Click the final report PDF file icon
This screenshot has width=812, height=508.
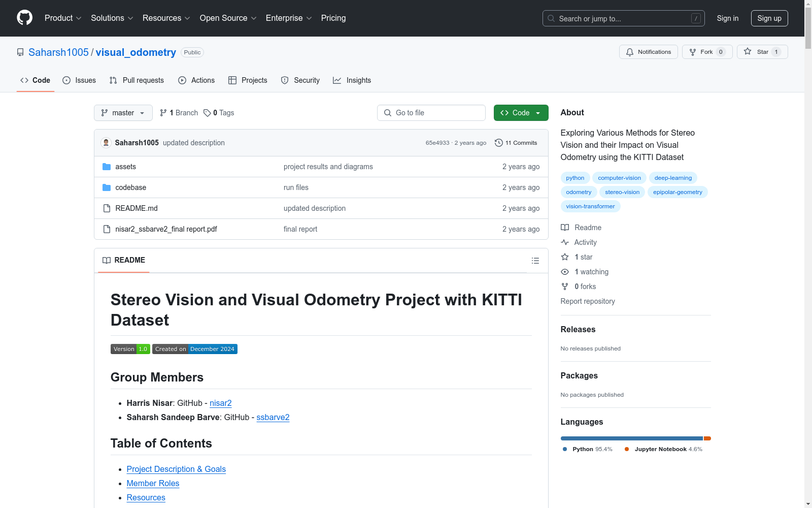click(x=107, y=229)
